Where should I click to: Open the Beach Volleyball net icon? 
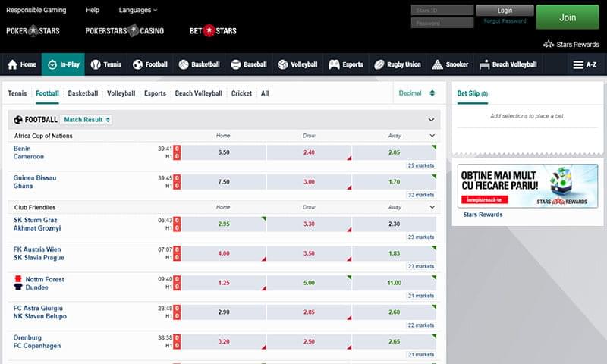point(484,64)
